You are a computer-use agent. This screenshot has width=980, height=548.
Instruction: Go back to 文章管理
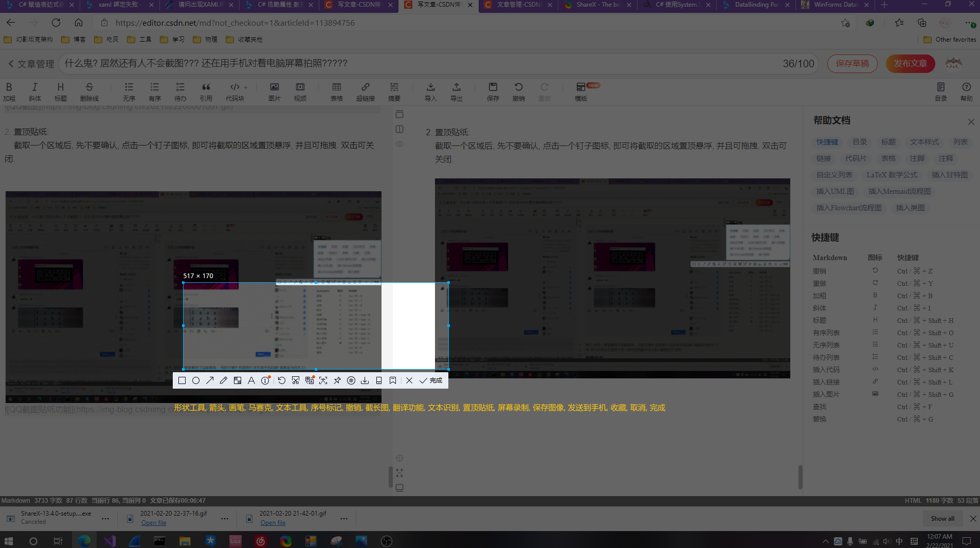(31, 64)
